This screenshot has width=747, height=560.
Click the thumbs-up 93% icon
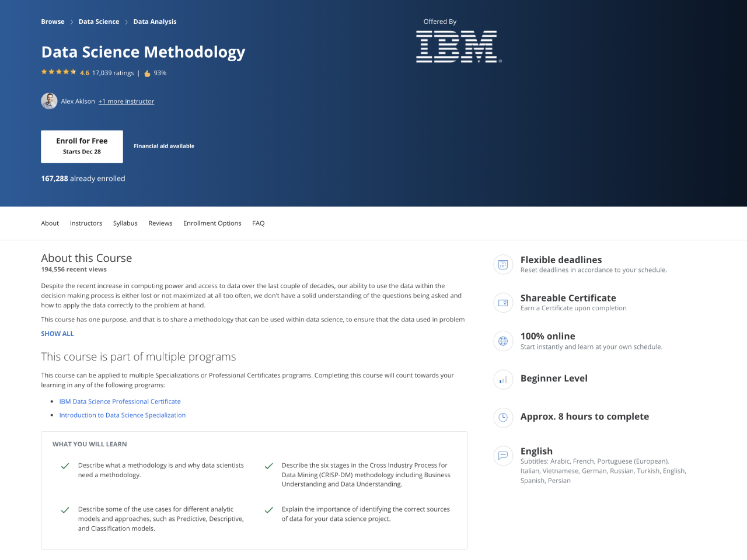(x=147, y=73)
